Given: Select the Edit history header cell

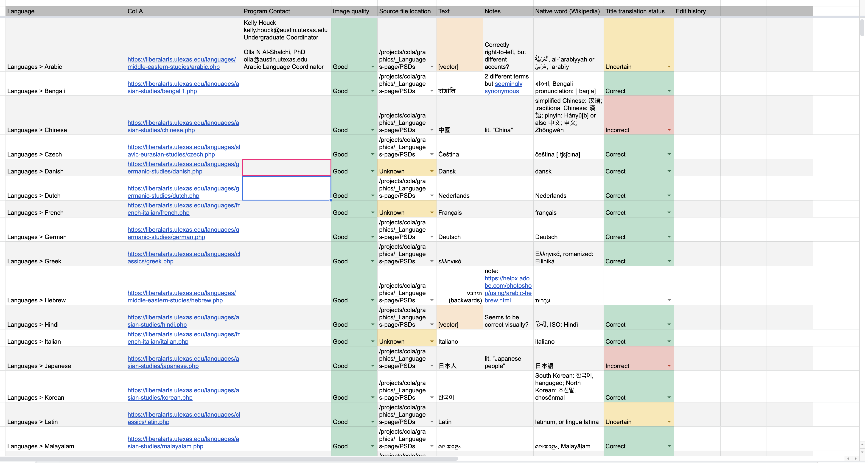Looking at the screenshot, I should tap(697, 11).
